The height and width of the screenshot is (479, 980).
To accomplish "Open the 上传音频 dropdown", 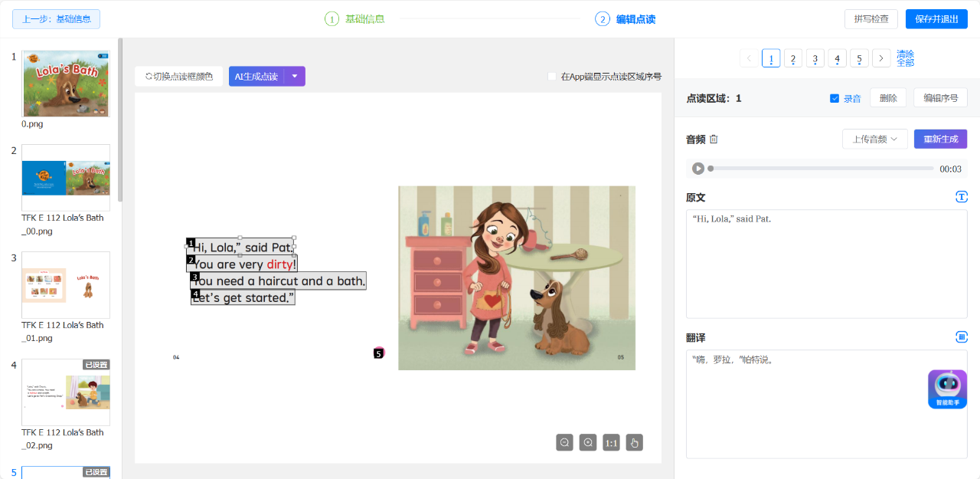I will [x=874, y=139].
